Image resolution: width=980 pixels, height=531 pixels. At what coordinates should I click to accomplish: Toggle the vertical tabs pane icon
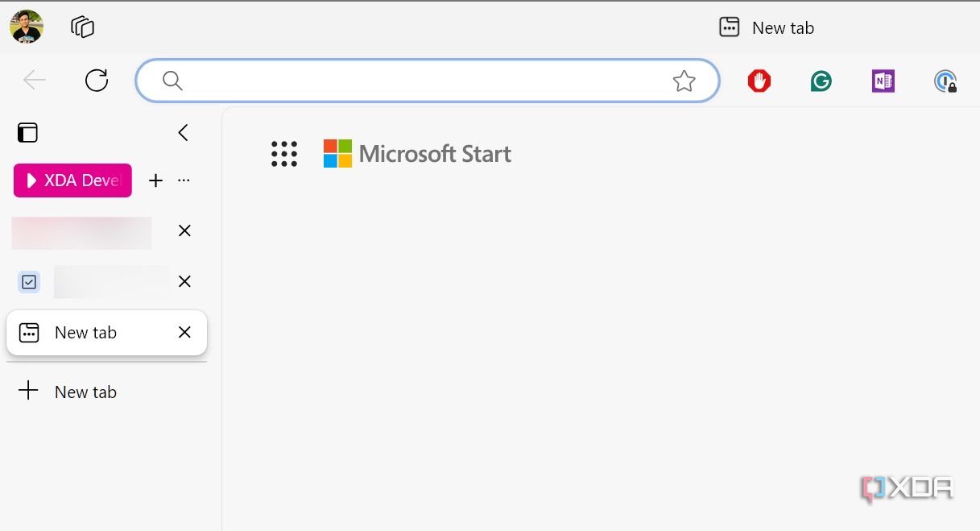27,132
